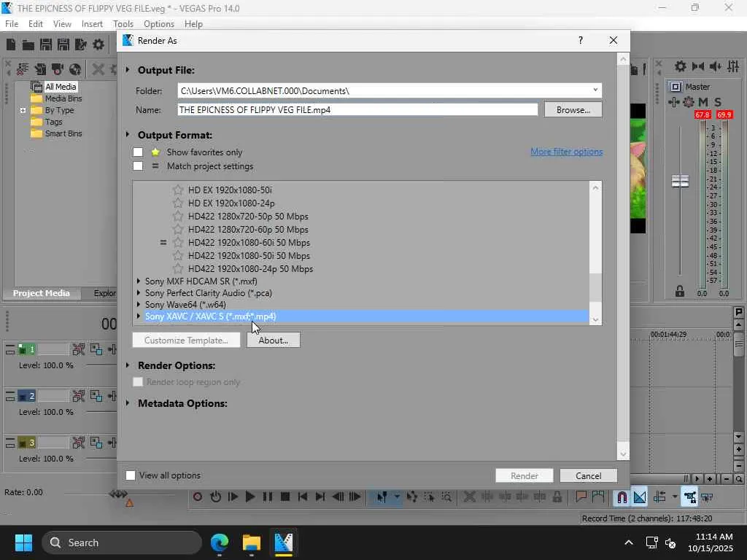Click the Master volume fader handle
This screenshot has width=747, height=560.
pos(680,181)
